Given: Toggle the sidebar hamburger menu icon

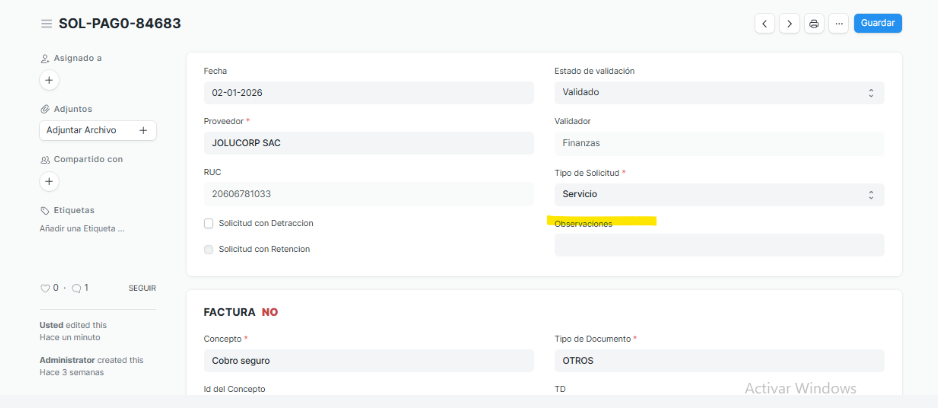Looking at the screenshot, I should point(46,23).
